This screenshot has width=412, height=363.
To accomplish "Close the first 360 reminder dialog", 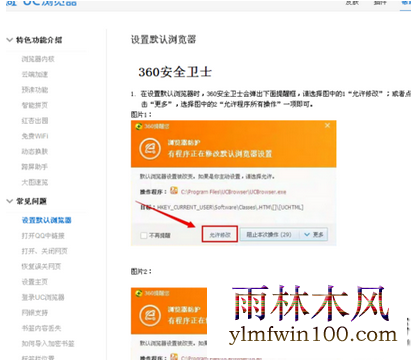I will pyautogui.click(x=327, y=125).
